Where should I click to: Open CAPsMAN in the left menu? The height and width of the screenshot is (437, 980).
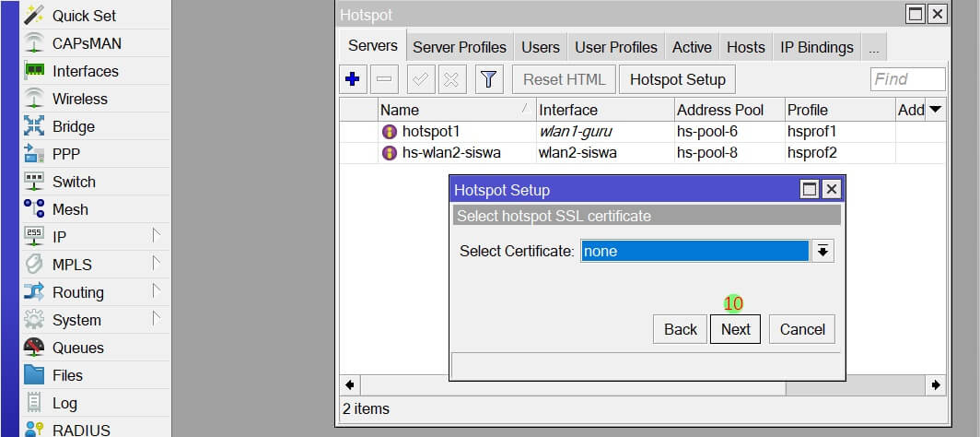point(86,43)
